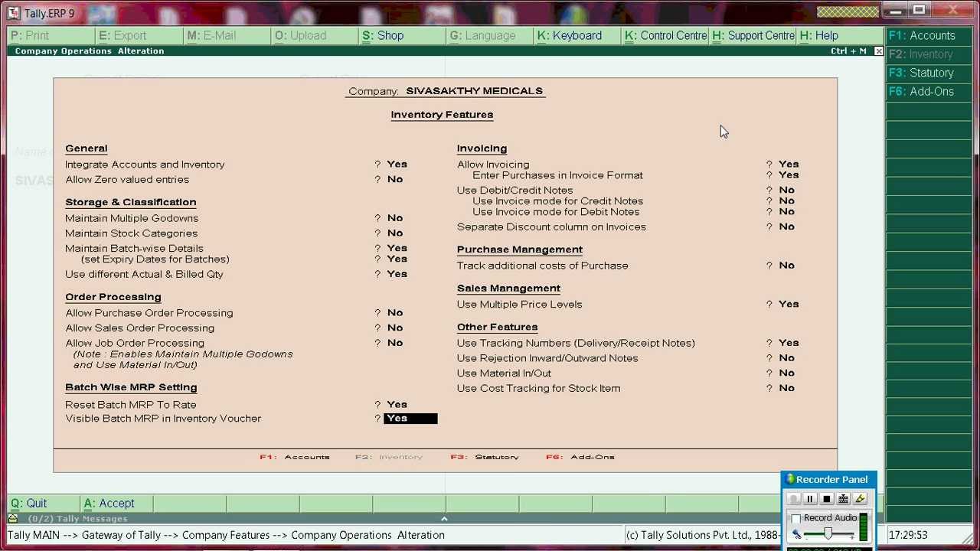The width and height of the screenshot is (980, 551).
Task: Click F1: Accounts link below the form
Action: [x=295, y=457]
